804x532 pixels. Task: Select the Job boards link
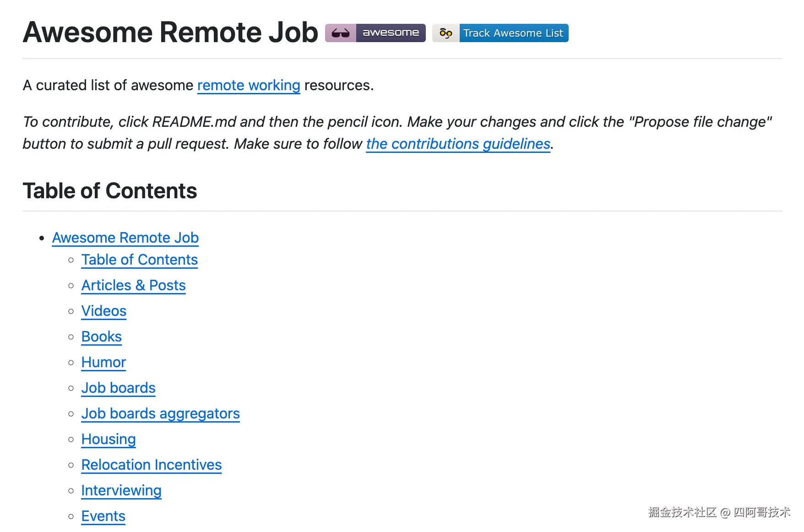tap(118, 388)
